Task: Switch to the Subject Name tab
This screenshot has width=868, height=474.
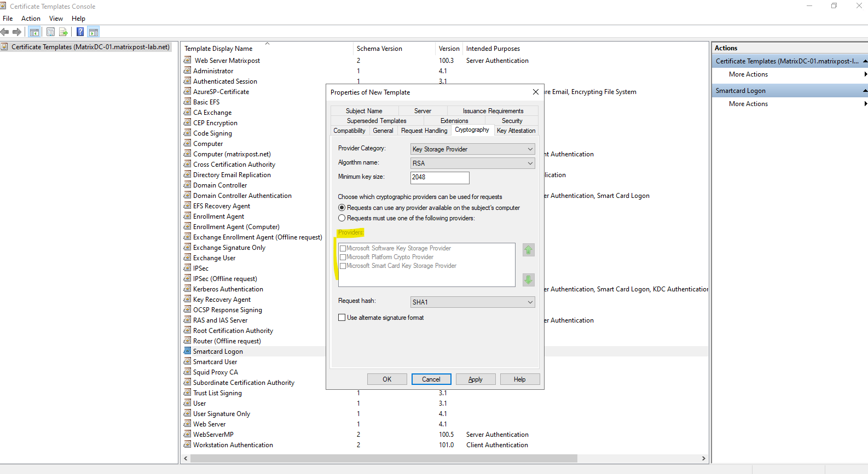Action: pyautogui.click(x=364, y=111)
